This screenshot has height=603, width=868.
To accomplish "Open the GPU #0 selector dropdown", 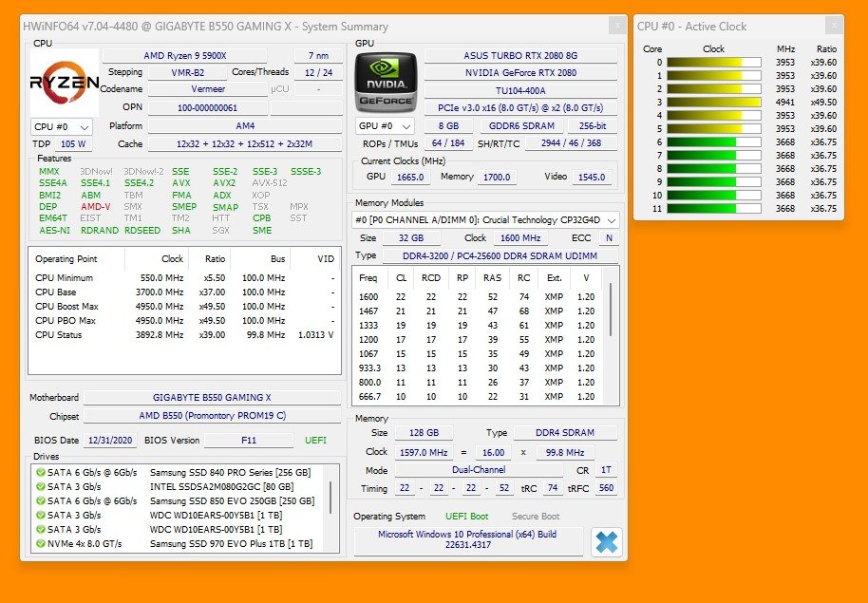I will click(385, 126).
